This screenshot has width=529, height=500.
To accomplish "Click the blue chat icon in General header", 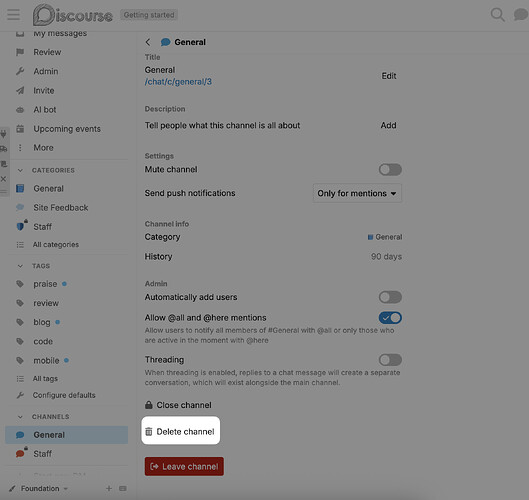I will (x=165, y=42).
